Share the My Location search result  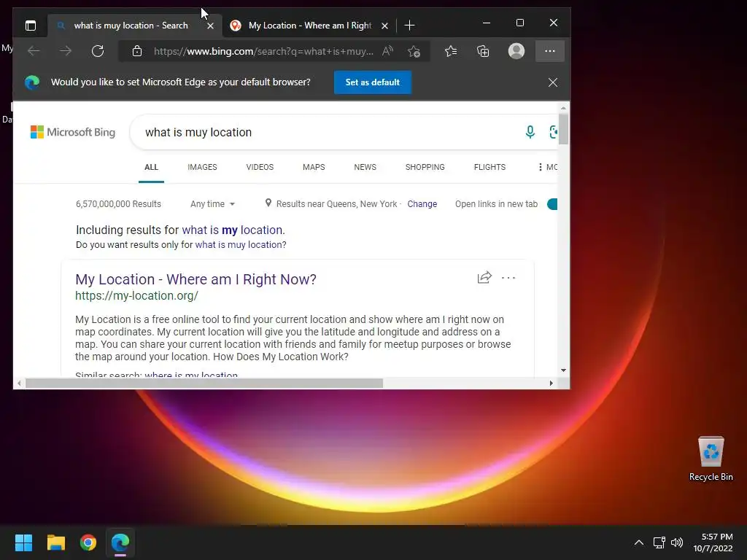(484, 277)
